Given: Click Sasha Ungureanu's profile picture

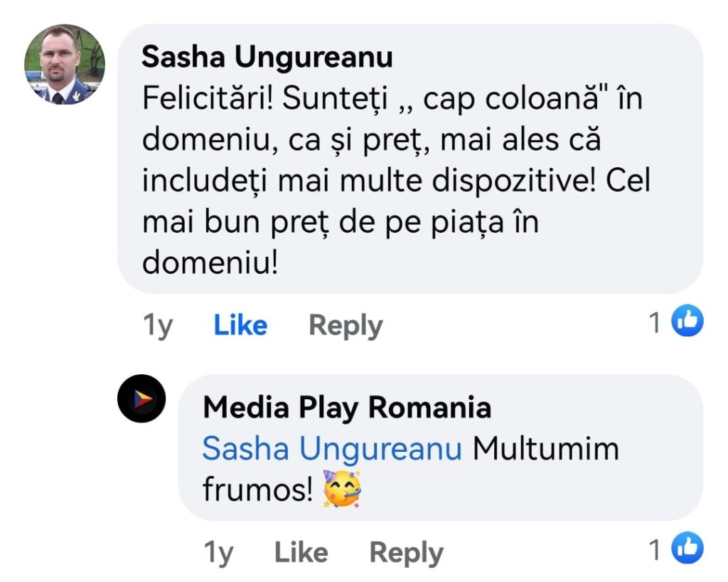Looking at the screenshot, I should (65, 65).
